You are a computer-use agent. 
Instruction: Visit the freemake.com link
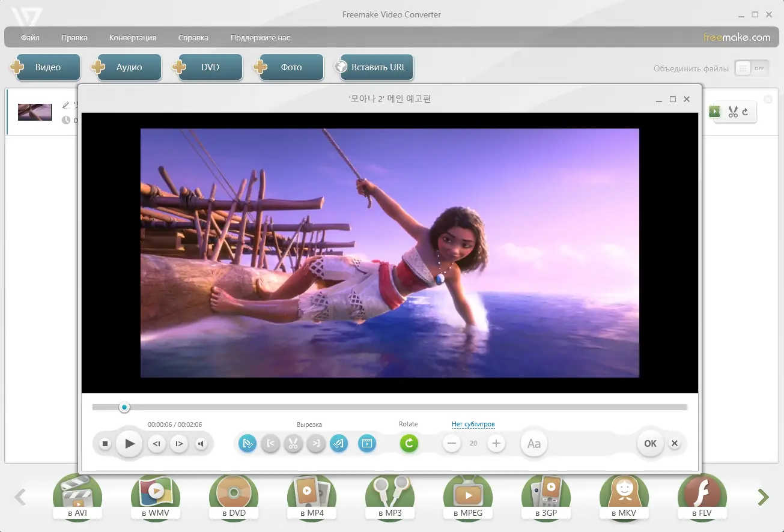tap(737, 37)
